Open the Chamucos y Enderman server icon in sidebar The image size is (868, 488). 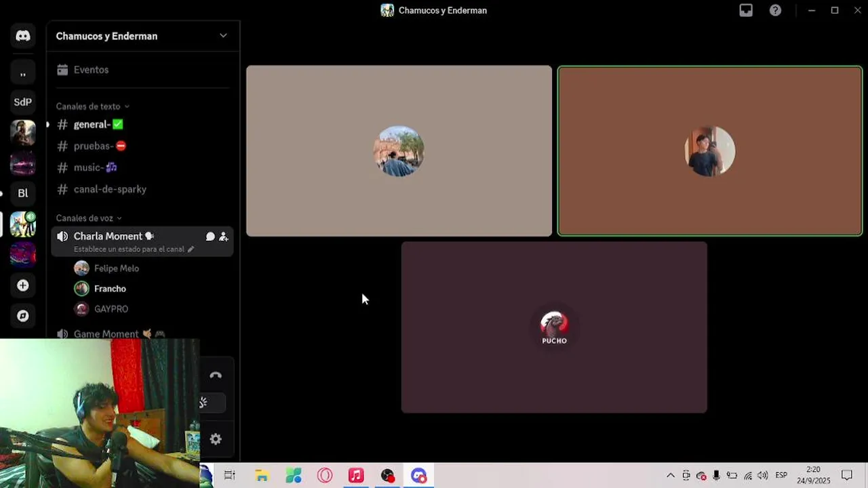[x=23, y=224]
